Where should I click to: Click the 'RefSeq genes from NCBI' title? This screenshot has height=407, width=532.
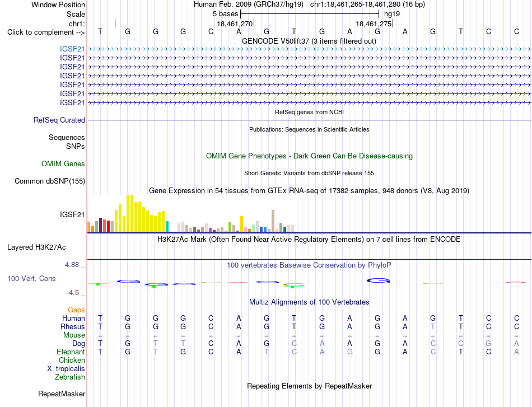pos(310,113)
